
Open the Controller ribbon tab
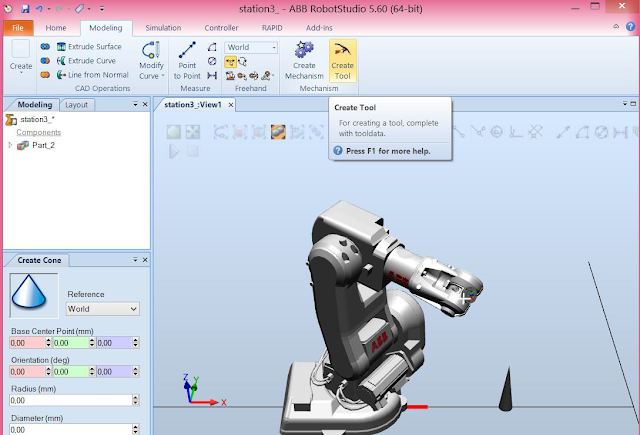[221, 28]
